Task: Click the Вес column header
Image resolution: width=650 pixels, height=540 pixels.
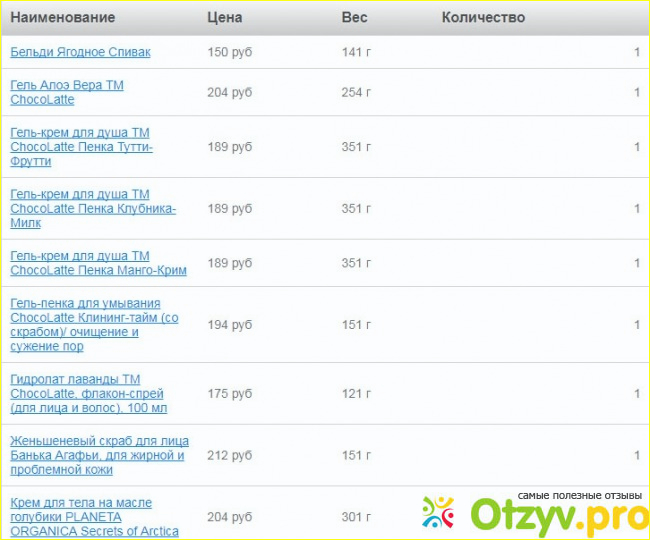Action: (354, 17)
